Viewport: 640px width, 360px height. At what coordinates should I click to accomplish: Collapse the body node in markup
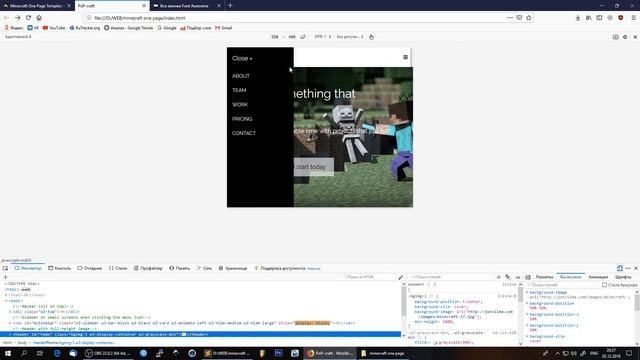(6, 300)
